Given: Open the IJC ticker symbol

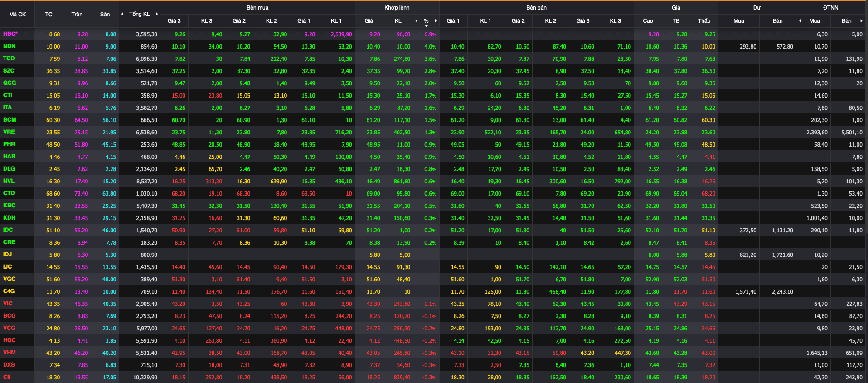Looking at the screenshot, I should pyautogui.click(x=7, y=267).
